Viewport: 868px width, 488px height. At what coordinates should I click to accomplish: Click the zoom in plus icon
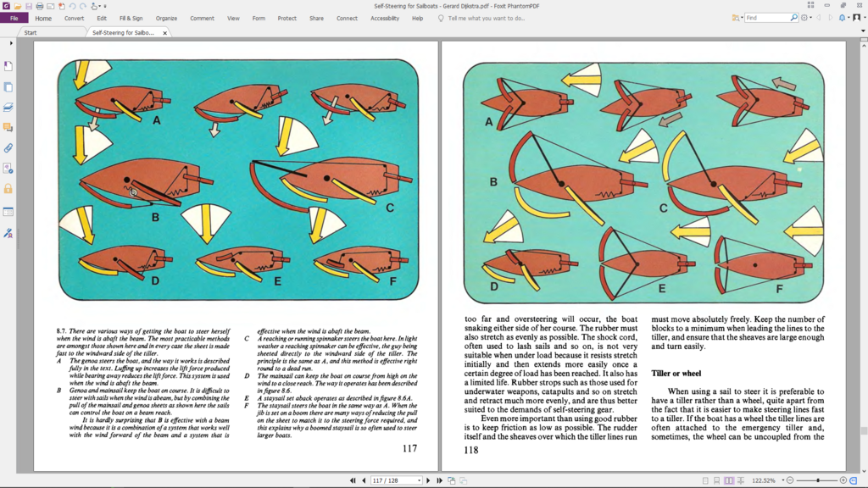(843, 480)
